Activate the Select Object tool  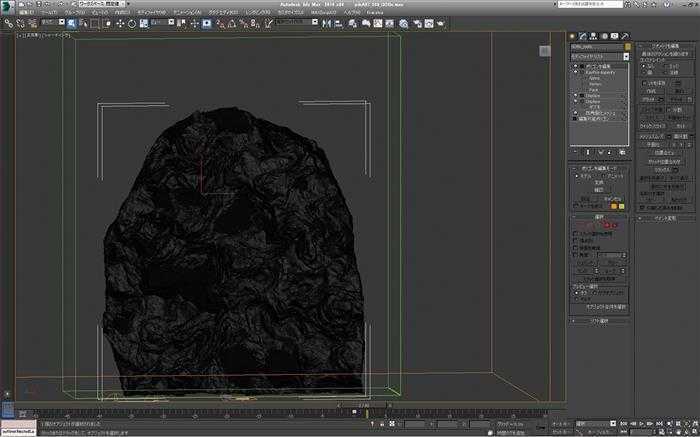pos(72,23)
